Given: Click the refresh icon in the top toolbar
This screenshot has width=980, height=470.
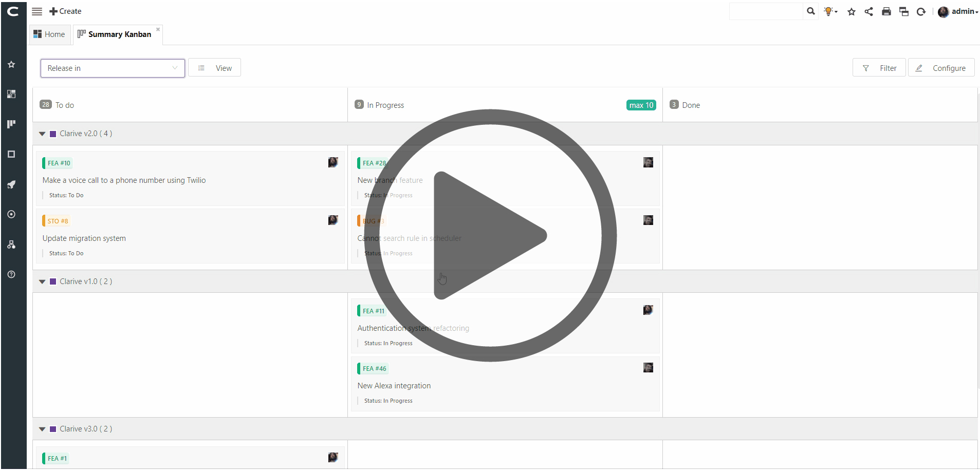Looking at the screenshot, I should [x=921, y=11].
